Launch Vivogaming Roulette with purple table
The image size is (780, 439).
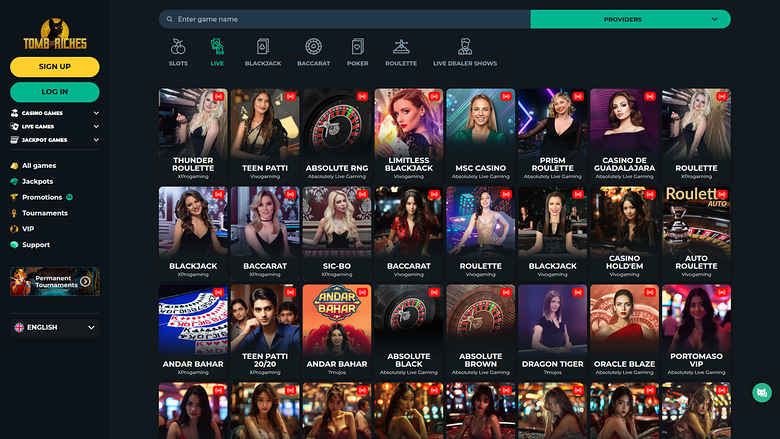481,233
